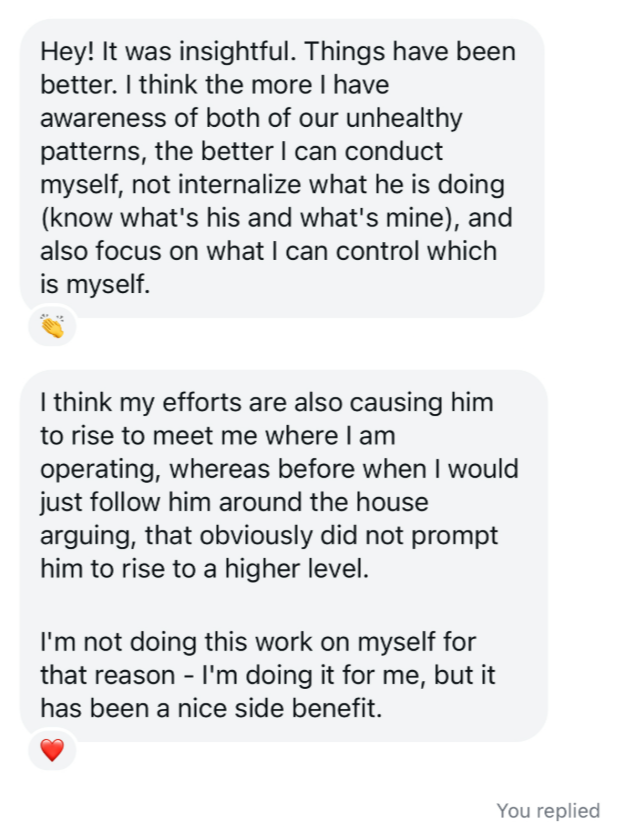Select the message starting "Hey! It was insightful"
617x836 pixels.
click(x=281, y=167)
